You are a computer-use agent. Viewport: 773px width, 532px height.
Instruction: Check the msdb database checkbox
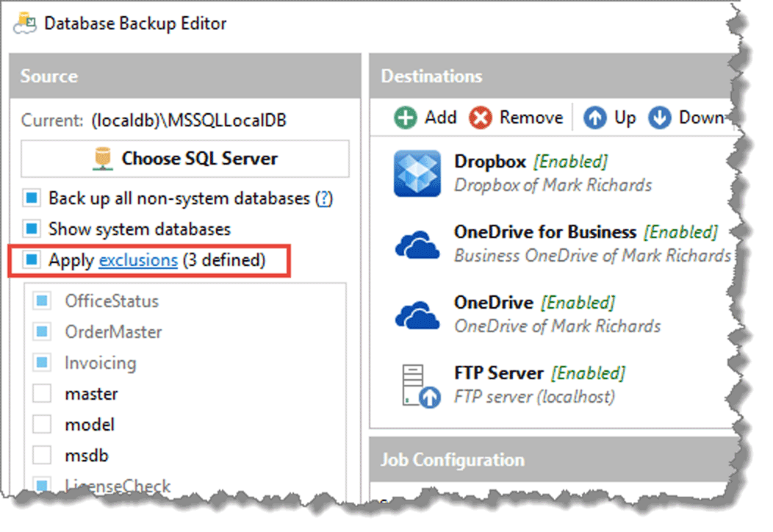pyautogui.click(x=42, y=455)
